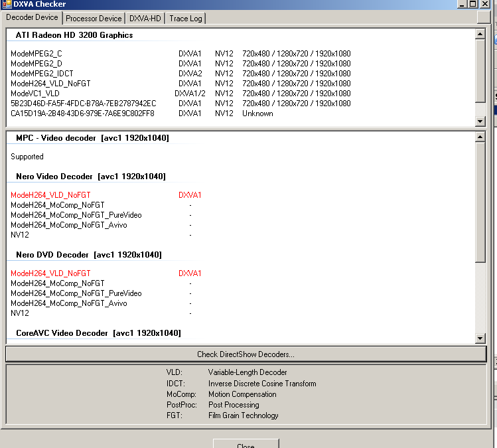The image size is (497, 448).
Task: Click the up arrow of the decoder list scrollbar
Action: (480, 137)
